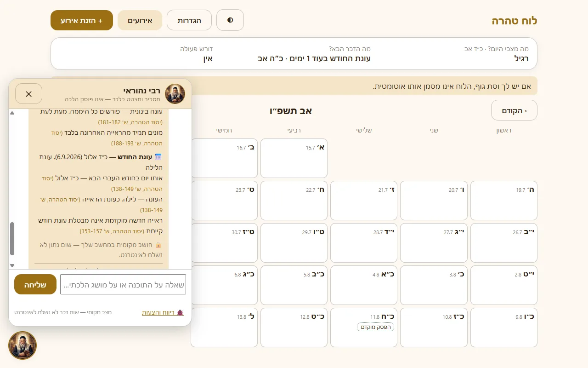Select calendar day ה׳ 19.7
The height and width of the screenshot is (368, 588).
tap(504, 201)
